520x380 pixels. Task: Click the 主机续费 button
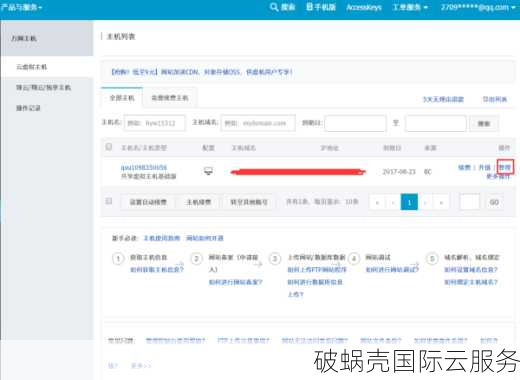click(199, 202)
